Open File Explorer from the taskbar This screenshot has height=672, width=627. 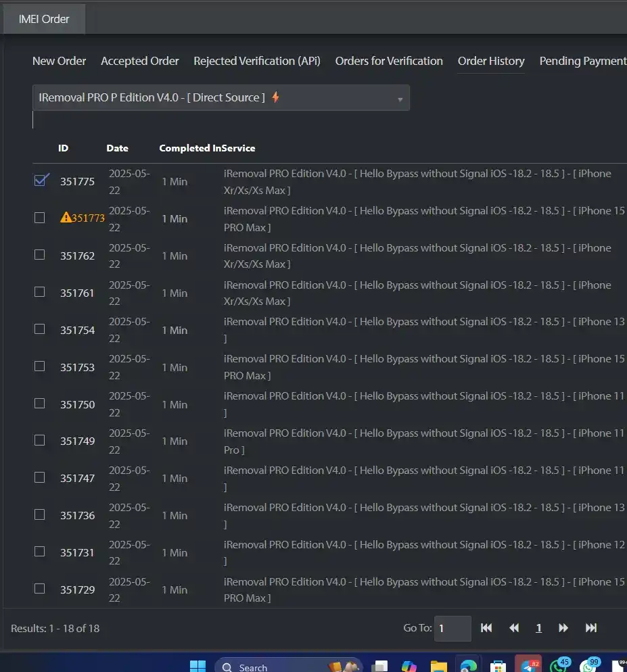click(x=439, y=666)
